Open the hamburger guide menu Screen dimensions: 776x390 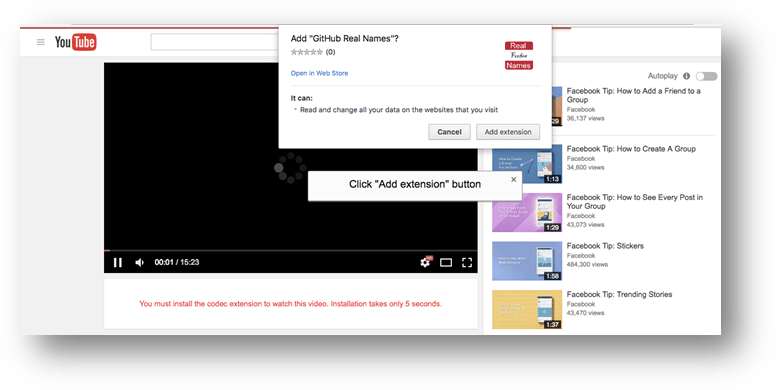click(x=41, y=42)
